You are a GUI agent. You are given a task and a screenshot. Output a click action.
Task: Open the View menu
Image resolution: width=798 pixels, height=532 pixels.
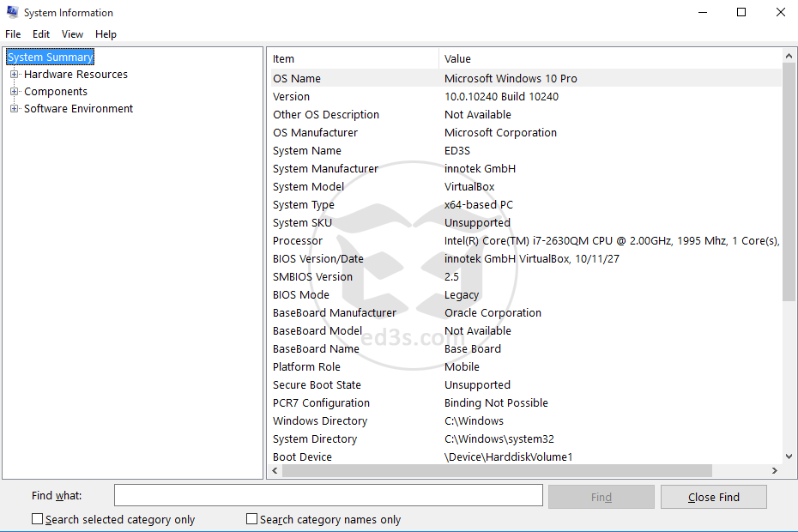tap(72, 34)
